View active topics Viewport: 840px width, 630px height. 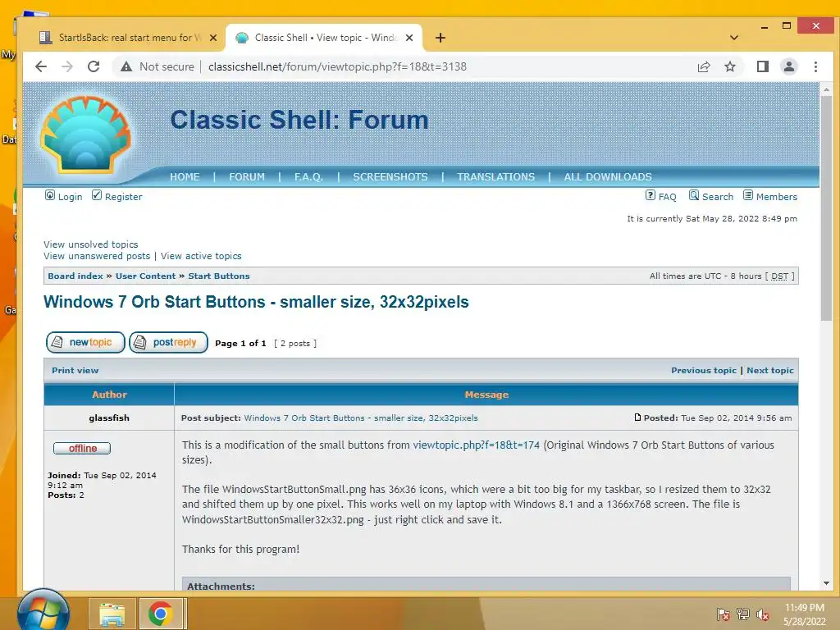201,256
